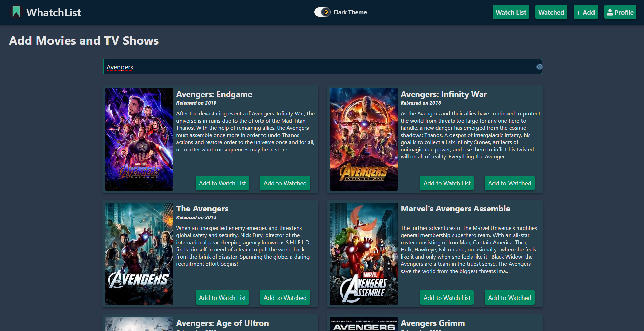This screenshot has height=331, width=644.
Task: Click the WhatchList bookmark logo icon
Action: point(16,12)
